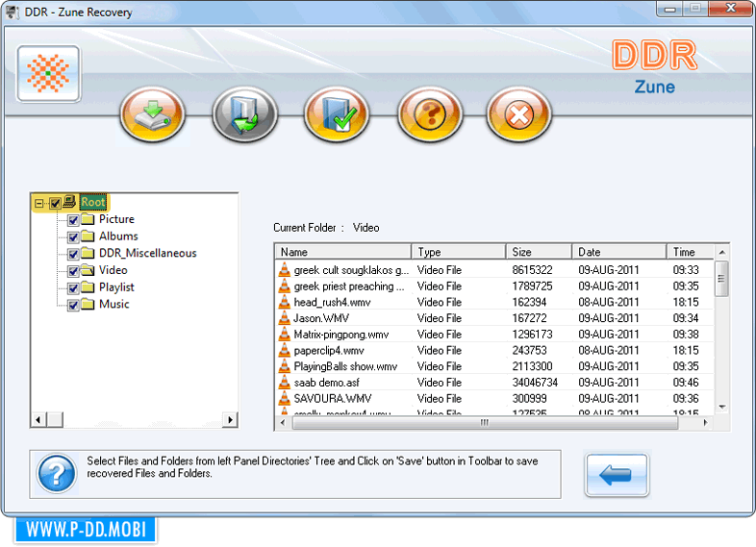The height and width of the screenshot is (547, 756).
Task: Select the Root tree item
Action: 93,202
